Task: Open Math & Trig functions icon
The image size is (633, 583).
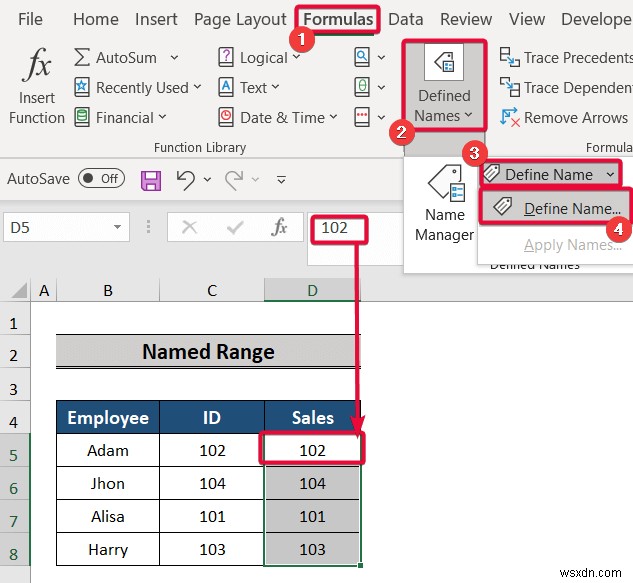Action: point(362,87)
